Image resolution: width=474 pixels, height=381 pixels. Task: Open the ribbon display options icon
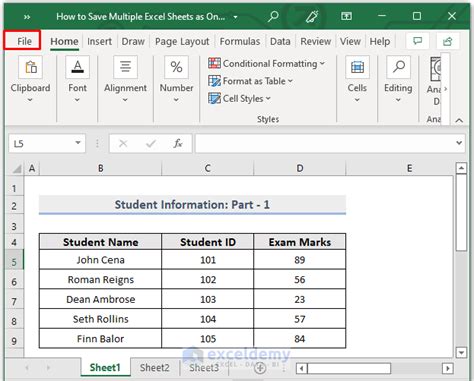346,16
